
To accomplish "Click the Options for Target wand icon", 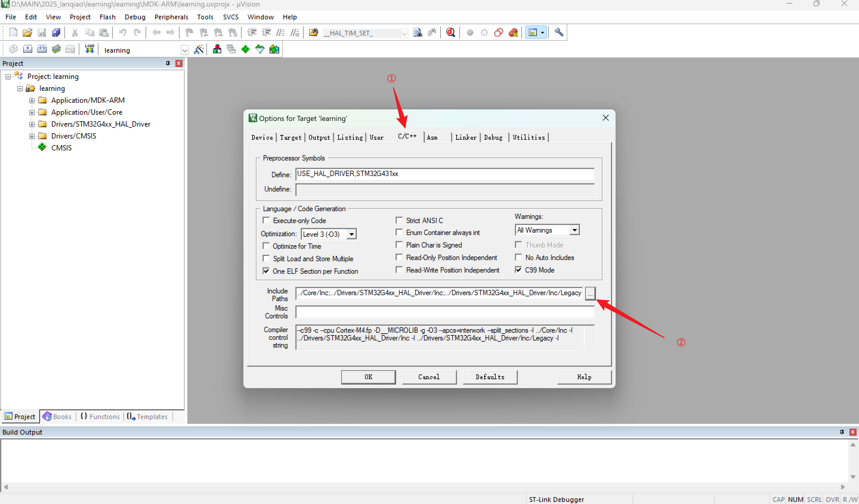I will pyautogui.click(x=199, y=49).
